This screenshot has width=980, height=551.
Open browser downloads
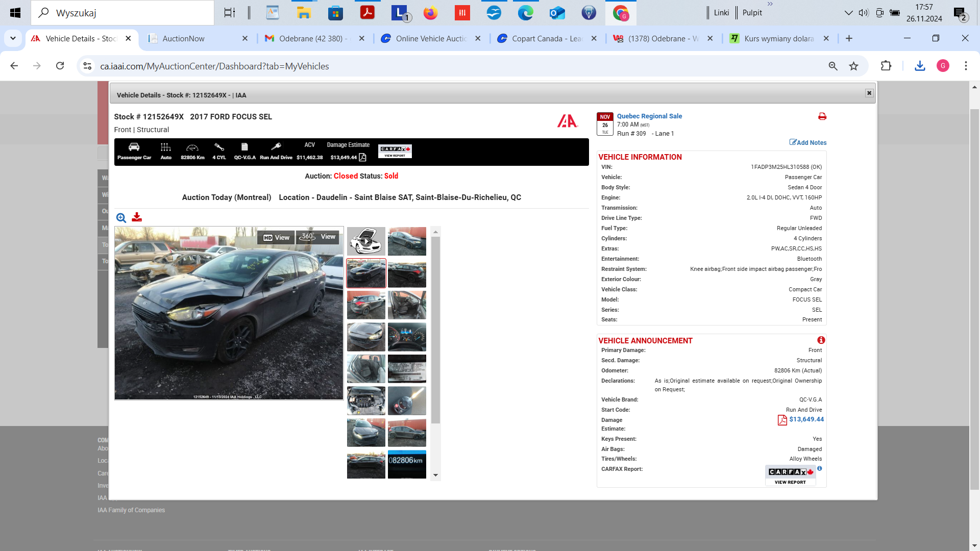[x=920, y=66]
